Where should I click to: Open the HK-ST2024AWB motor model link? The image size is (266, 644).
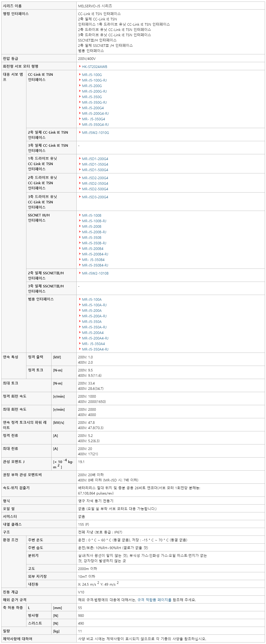pos(95,67)
